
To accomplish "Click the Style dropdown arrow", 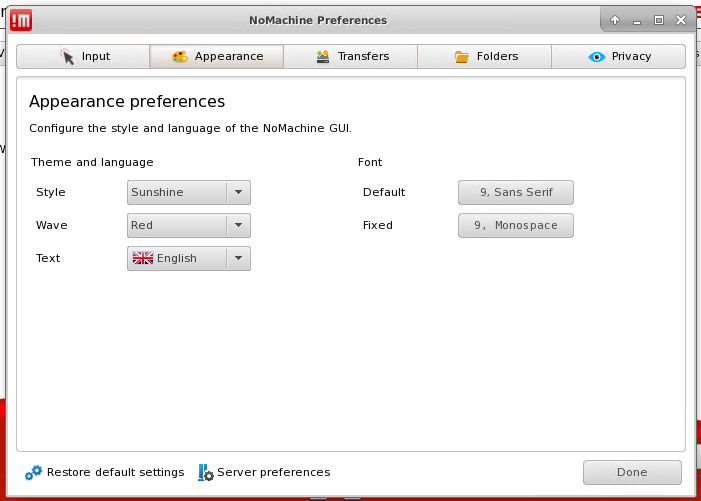I will coord(238,192).
